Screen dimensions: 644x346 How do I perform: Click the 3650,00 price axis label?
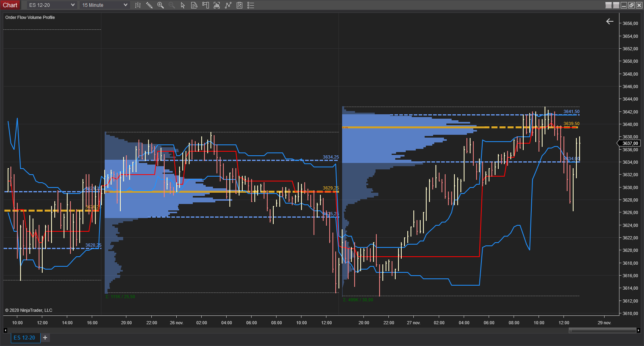[x=630, y=61]
